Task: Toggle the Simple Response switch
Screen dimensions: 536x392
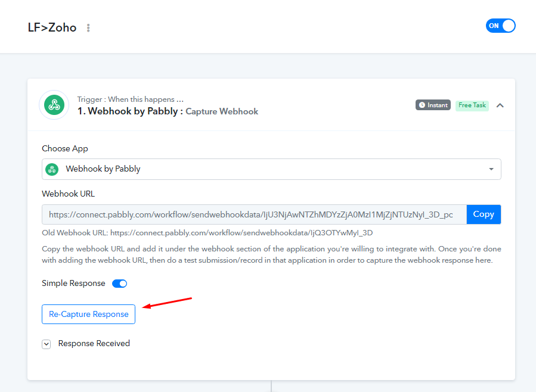Action: pyautogui.click(x=120, y=284)
